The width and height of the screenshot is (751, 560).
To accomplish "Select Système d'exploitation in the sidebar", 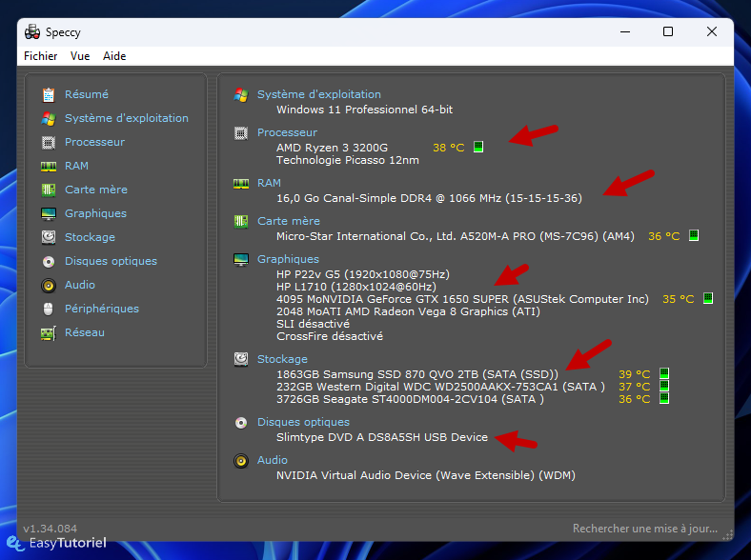I will click(x=127, y=118).
